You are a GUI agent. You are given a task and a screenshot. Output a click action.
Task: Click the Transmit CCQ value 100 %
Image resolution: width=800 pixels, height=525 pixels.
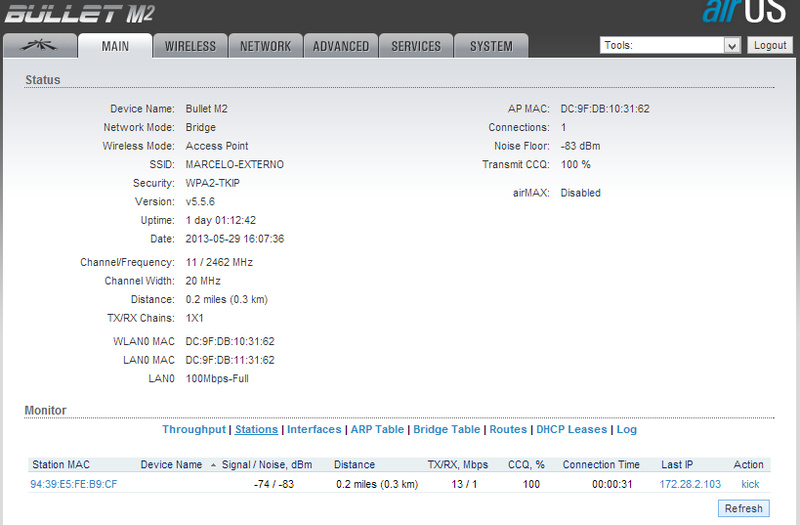[575, 164]
